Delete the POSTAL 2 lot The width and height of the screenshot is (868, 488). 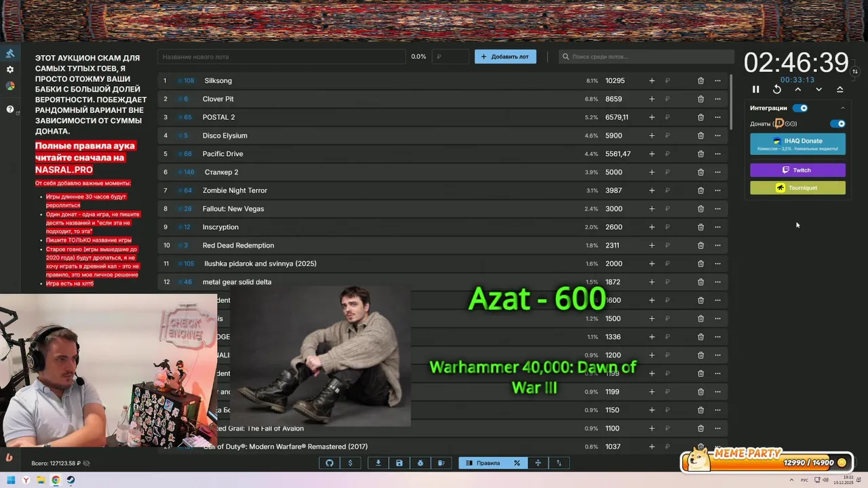[x=701, y=117]
